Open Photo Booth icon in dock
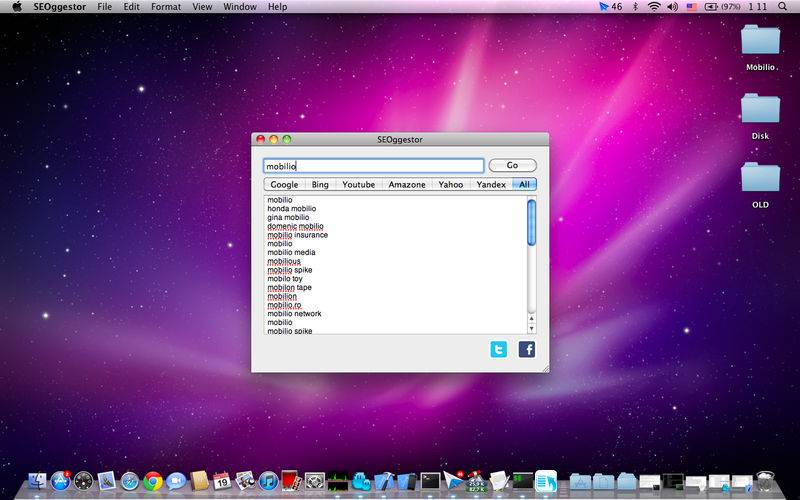The width and height of the screenshot is (800, 500). 291,481
